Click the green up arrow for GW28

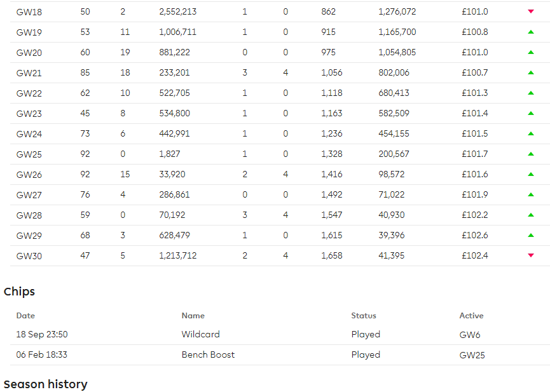pos(531,215)
